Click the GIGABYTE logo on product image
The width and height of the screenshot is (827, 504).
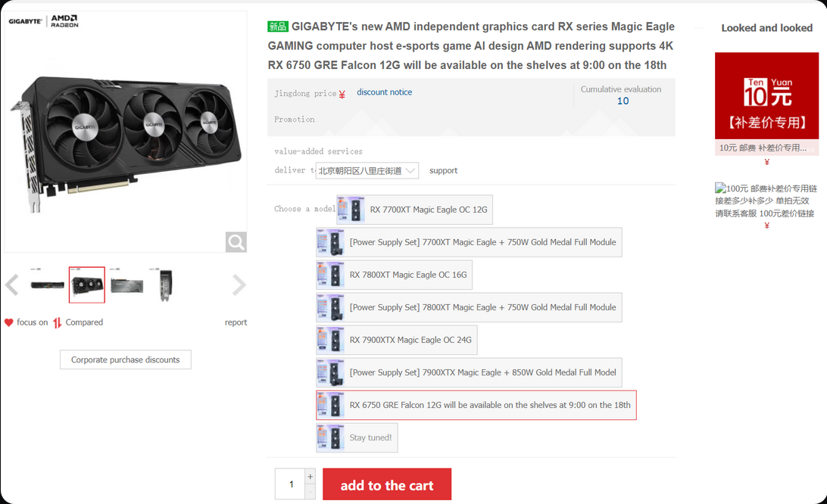point(25,21)
